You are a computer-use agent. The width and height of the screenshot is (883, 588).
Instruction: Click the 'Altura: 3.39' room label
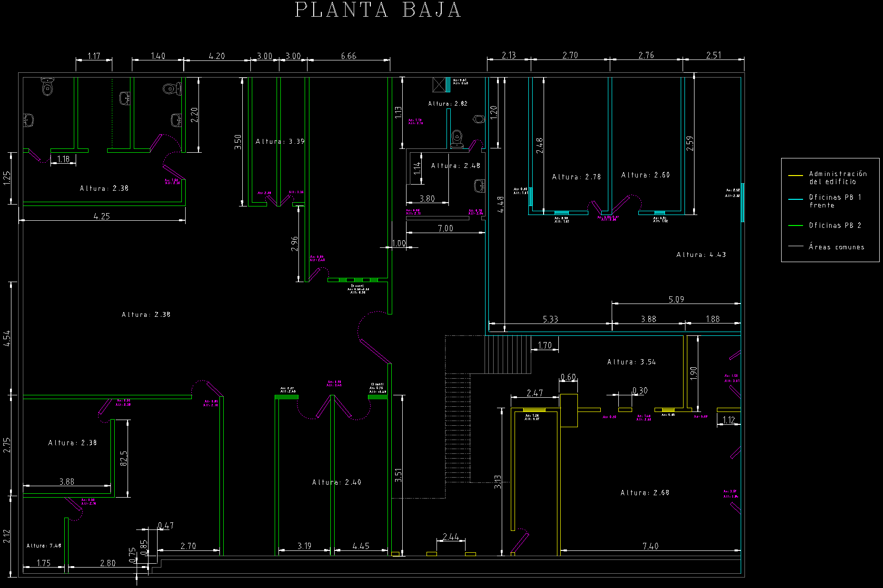pyautogui.click(x=280, y=141)
